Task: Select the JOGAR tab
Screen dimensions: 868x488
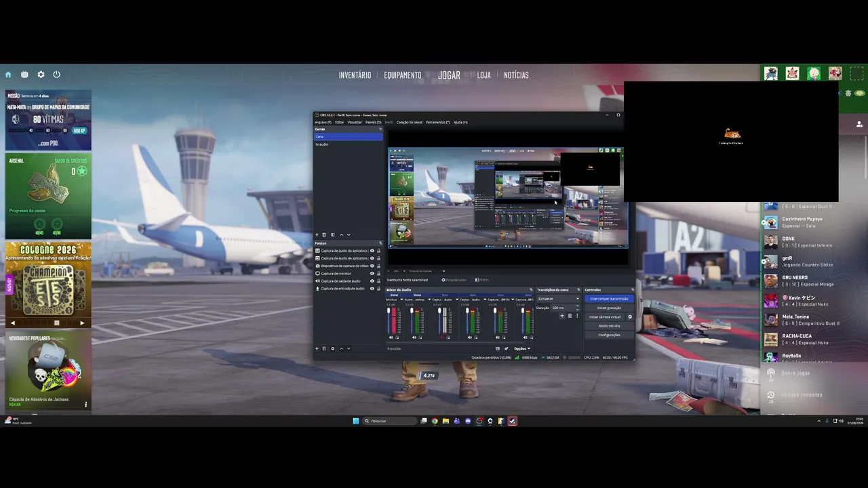Action: 449,75
